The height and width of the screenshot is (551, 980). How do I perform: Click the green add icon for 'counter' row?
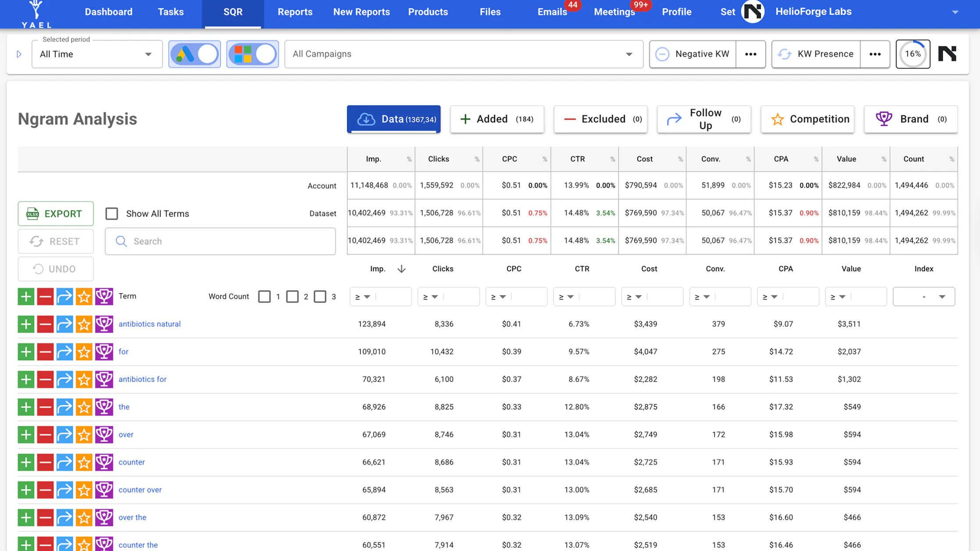click(x=26, y=462)
